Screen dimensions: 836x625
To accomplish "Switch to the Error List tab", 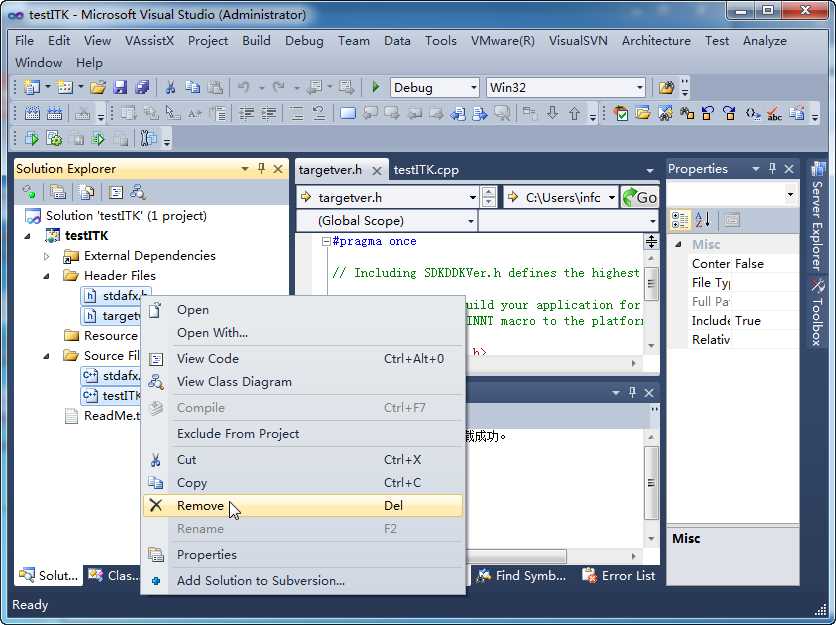I will [x=618, y=575].
